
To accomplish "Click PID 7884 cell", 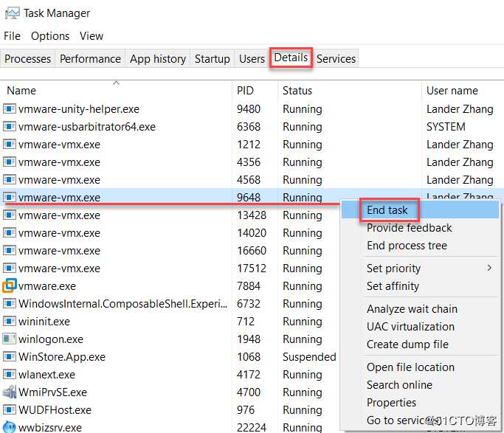I will (x=249, y=285).
